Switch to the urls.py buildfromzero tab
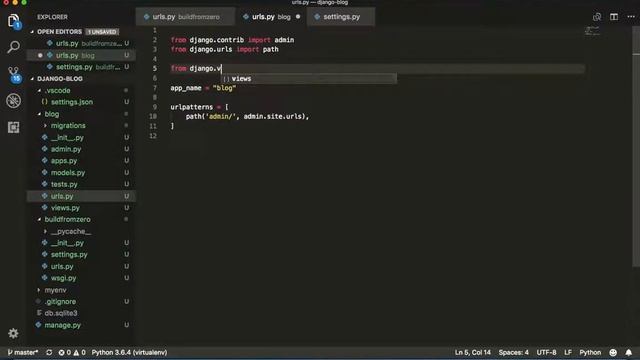This screenshot has width=640, height=360. tap(186, 17)
